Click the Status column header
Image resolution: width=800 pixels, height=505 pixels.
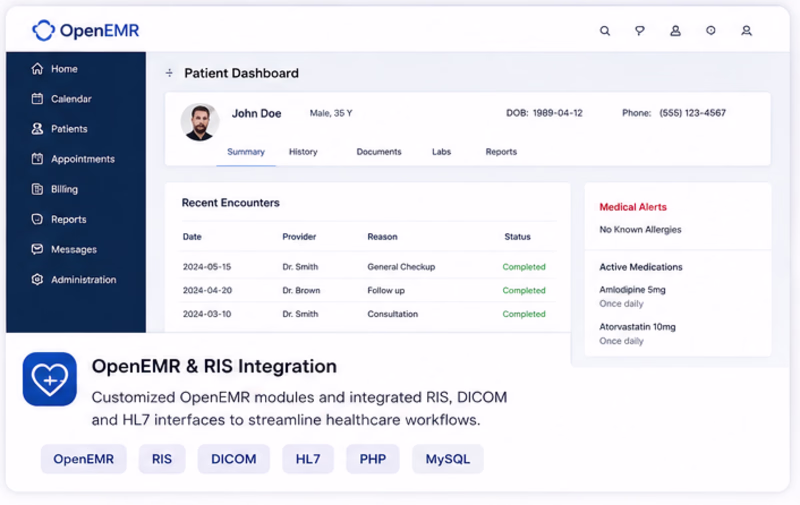[517, 237]
